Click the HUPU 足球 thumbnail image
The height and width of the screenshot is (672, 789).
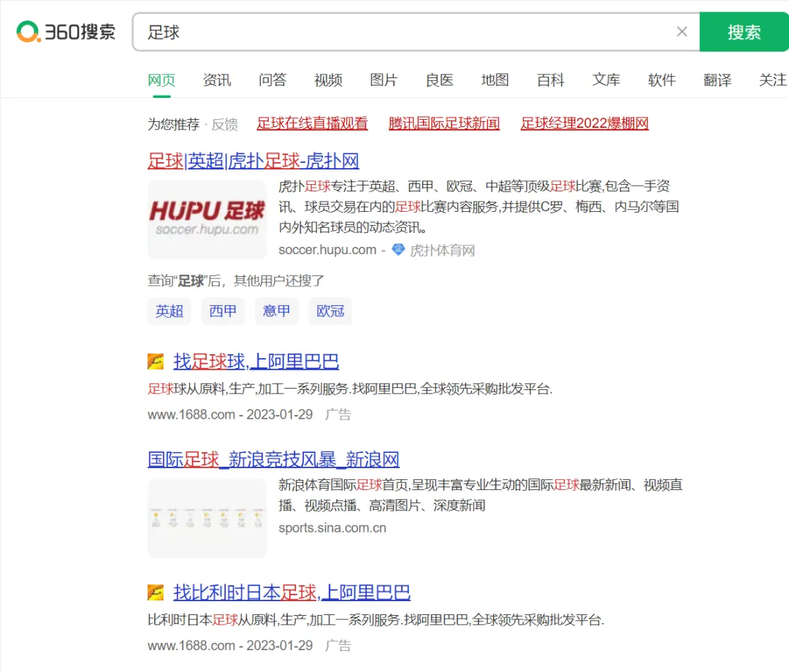(207, 219)
